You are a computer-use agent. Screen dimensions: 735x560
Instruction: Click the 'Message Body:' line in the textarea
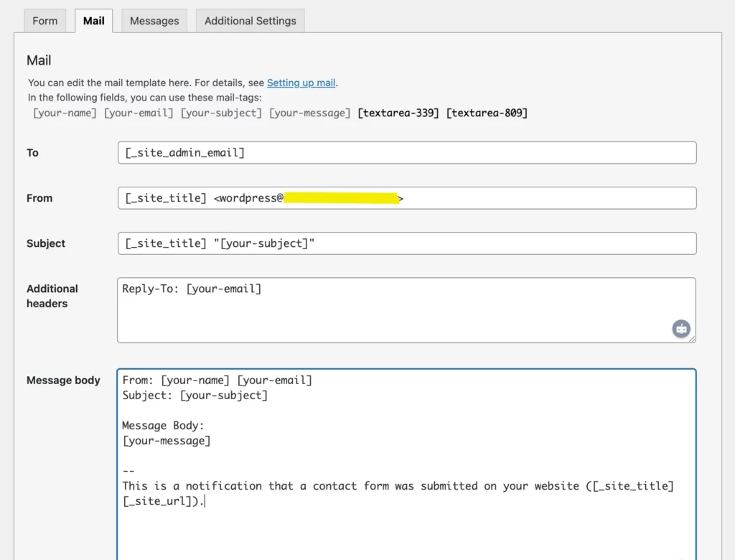pyautogui.click(x=163, y=426)
